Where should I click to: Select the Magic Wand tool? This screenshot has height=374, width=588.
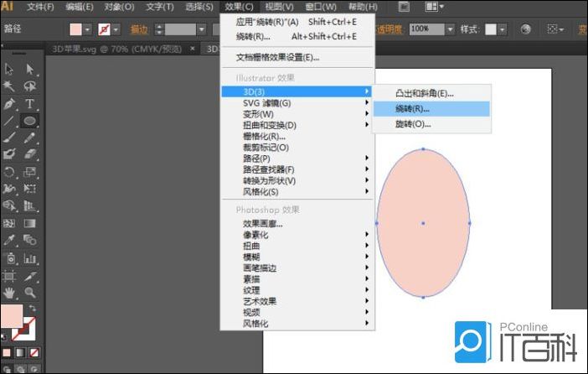9,86
